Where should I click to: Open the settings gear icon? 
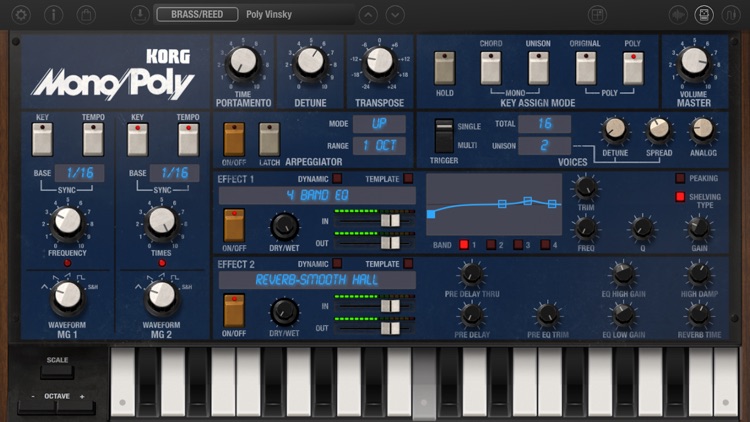[x=21, y=15]
